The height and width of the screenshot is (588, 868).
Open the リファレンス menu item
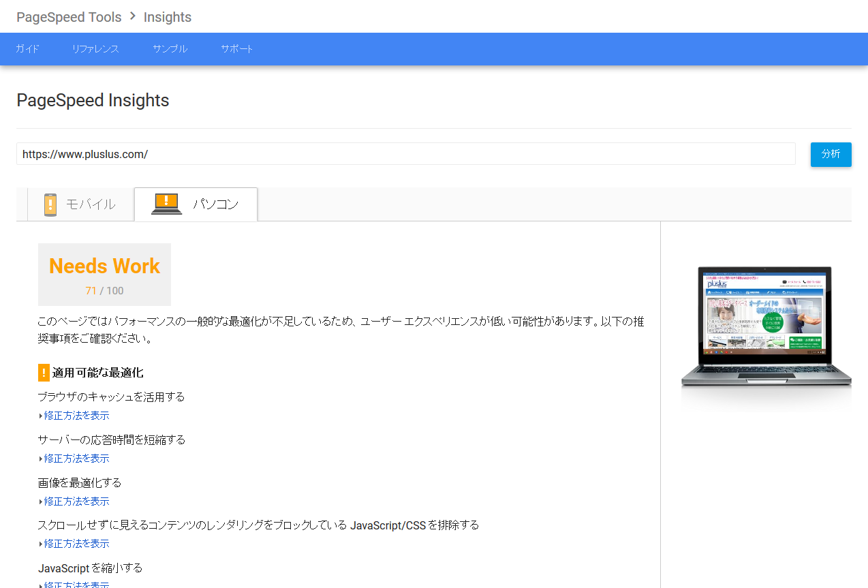point(95,49)
